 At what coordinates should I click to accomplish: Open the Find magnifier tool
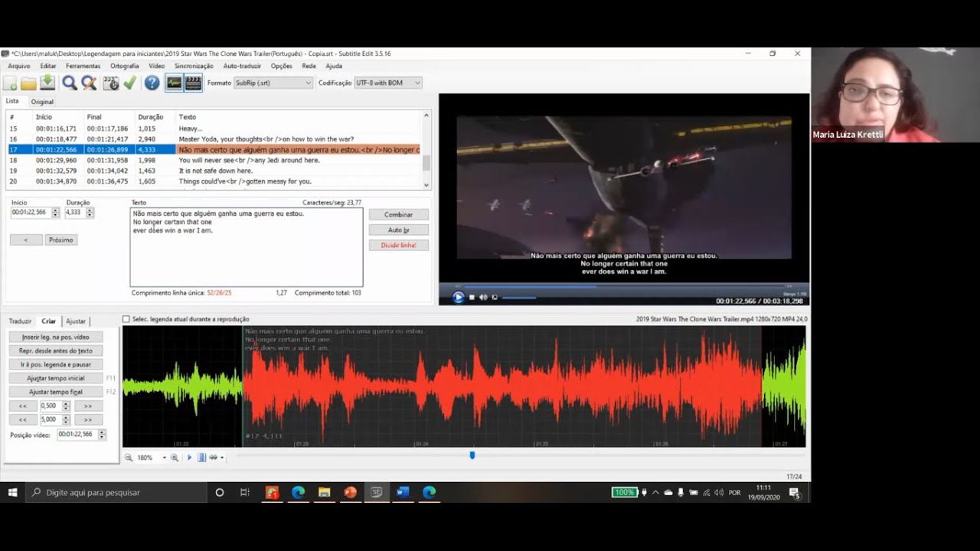point(70,83)
